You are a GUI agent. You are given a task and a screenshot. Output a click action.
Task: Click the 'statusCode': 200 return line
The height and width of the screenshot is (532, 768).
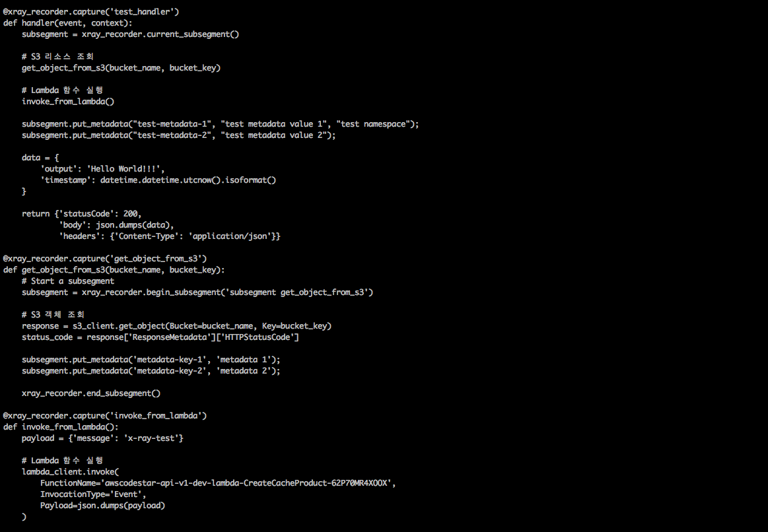click(x=82, y=213)
